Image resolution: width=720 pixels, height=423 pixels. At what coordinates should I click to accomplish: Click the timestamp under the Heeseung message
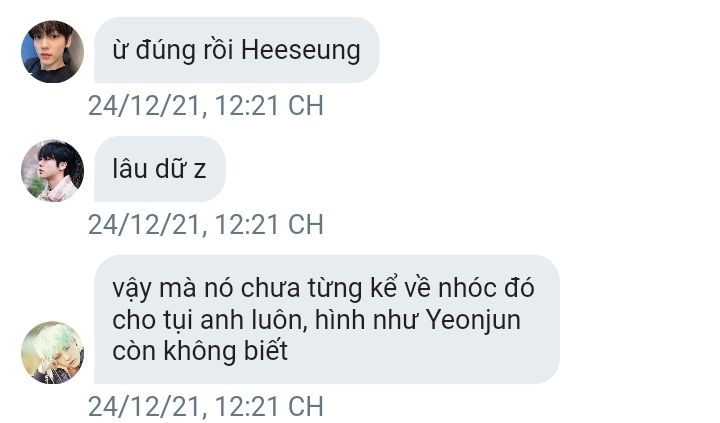pyautogui.click(x=206, y=106)
